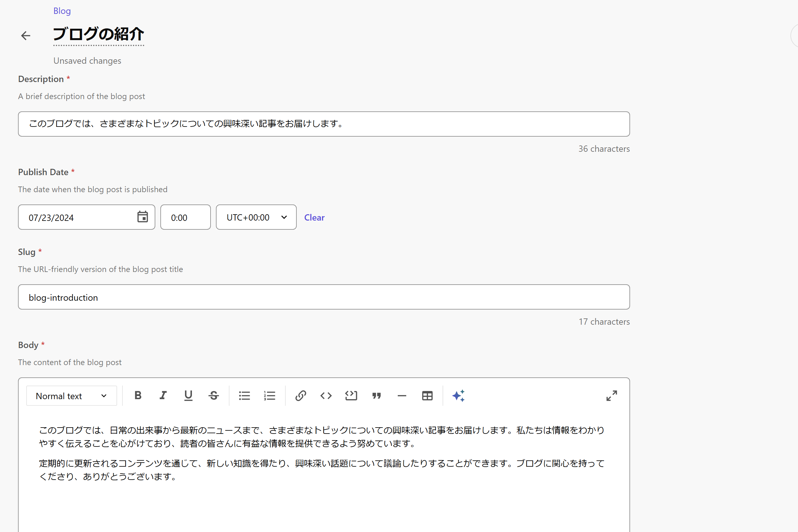This screenshot has height=532, width=798.
Task: Click the '17 characters' counter text
Action: tap(604, 322)
